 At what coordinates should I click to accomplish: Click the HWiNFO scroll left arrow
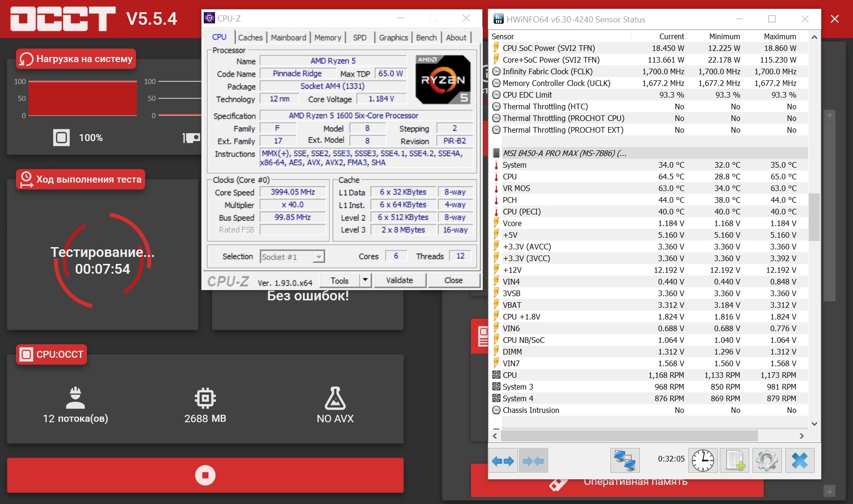(495, 436)
